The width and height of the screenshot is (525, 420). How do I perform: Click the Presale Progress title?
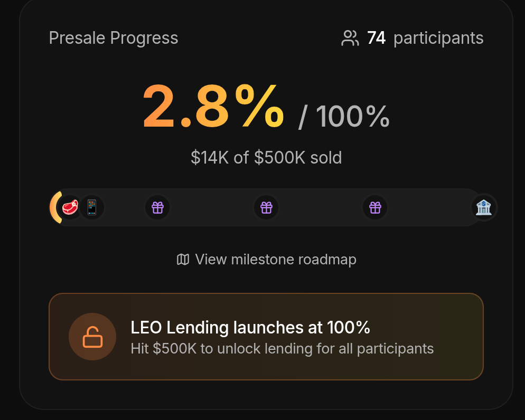coord(114,39)
